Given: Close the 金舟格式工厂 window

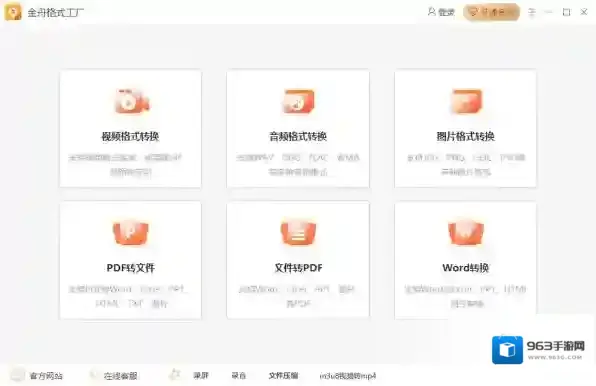Looking at the screenshot, I should 584,12.
